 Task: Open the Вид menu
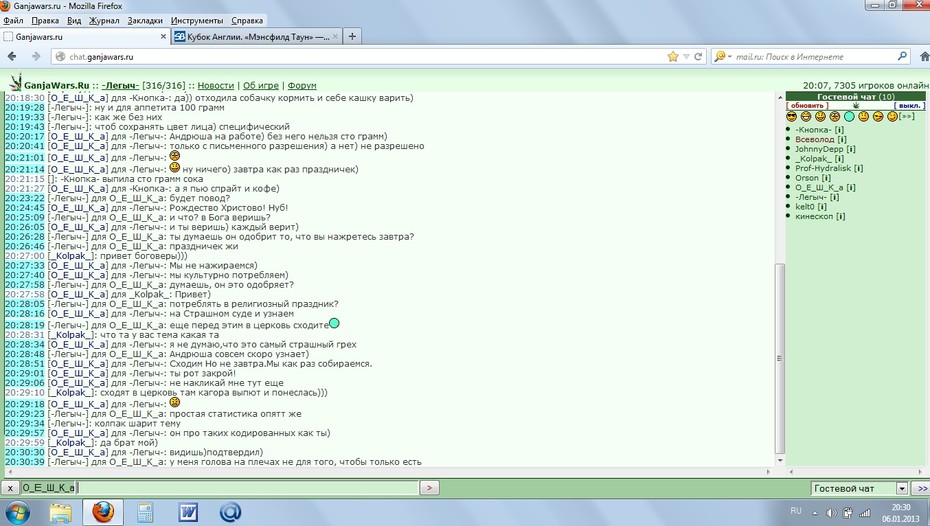click(74, 21)
